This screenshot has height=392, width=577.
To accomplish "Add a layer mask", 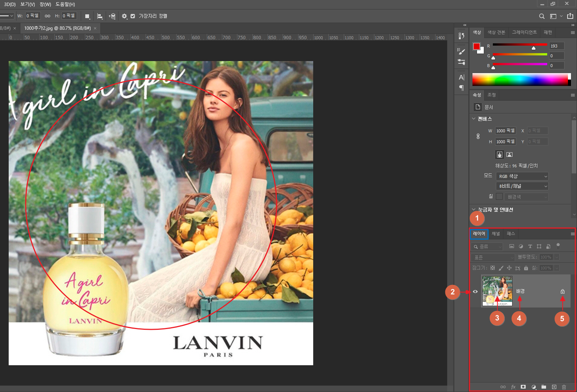I will pyautogui.click(x=523, y=387).
